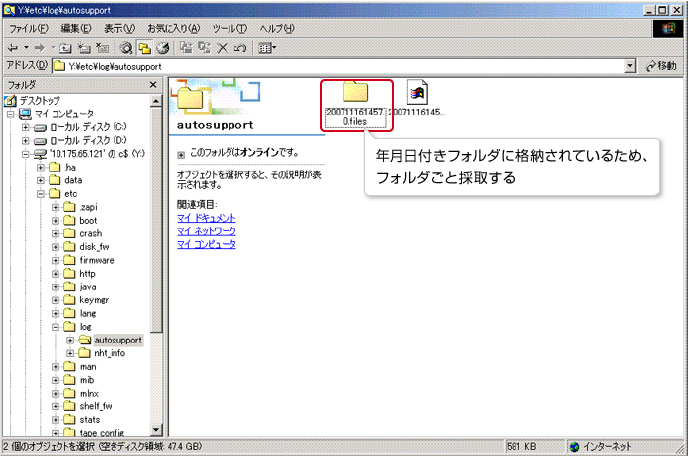Expand the nht_info folder node

(x=70, y=353)
